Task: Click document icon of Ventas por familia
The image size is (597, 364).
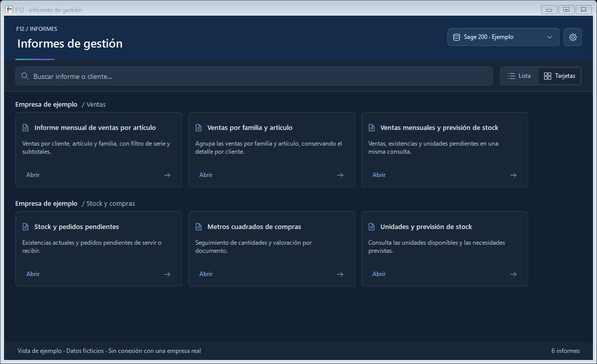Action: tap(198, 127)
